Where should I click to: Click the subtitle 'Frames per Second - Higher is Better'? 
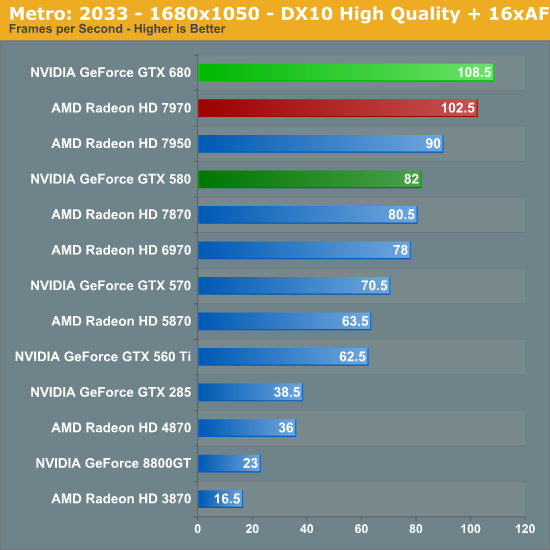pyautogui.click(x=117, y=29)
